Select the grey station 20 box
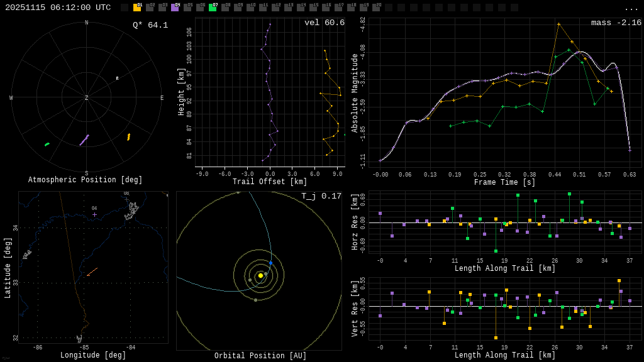Image resolution: width=644 pixels, height=362 pixels. tap(376, 8)
